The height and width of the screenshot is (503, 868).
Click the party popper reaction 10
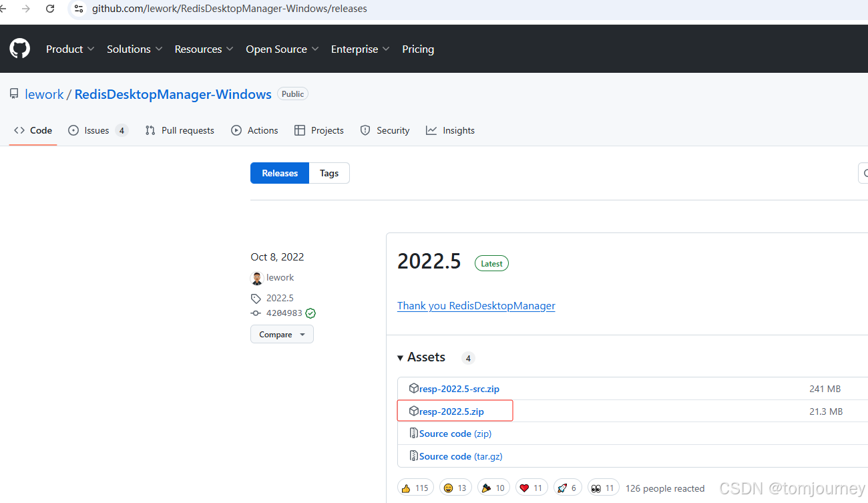[493, 488]
